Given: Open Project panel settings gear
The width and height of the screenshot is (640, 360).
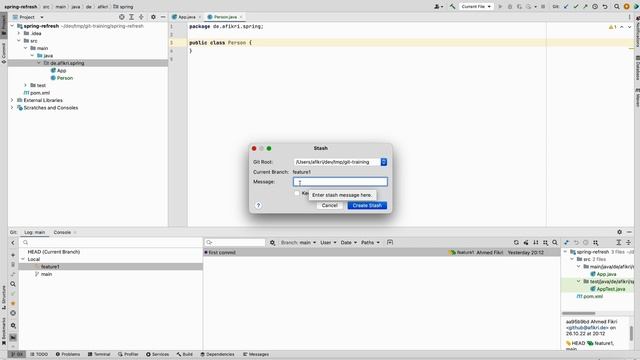Looking at the screenshot, I should [x=153, y=17].
